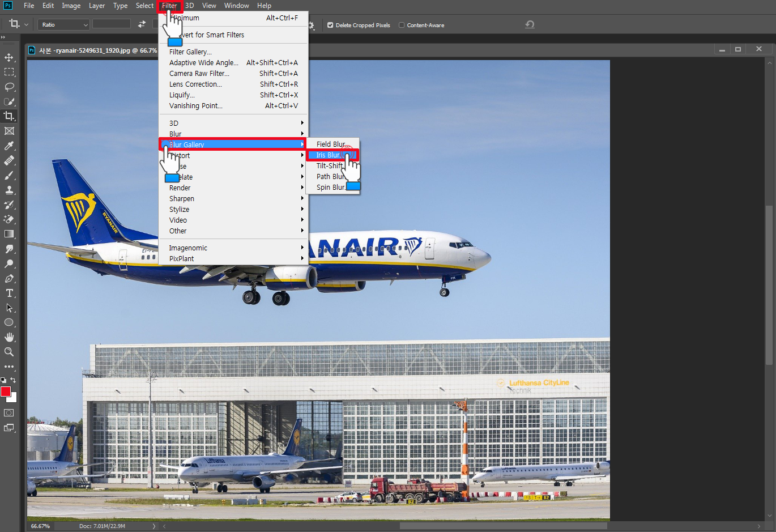The image size is (776, 532).
Task: Reset default foreground and background colors
Action: click(x=3, y=380)
